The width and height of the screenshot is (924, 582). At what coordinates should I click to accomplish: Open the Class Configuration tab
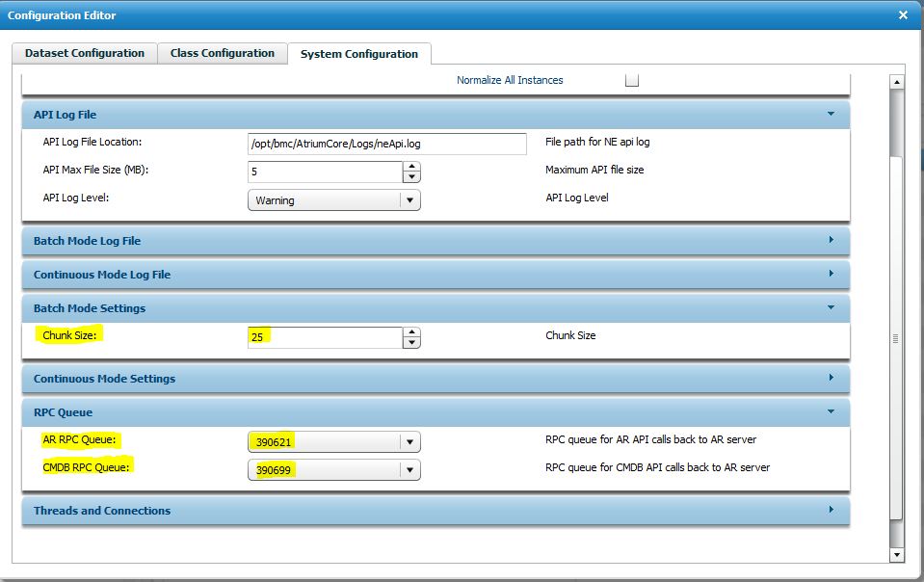click(x=222, y=54)
